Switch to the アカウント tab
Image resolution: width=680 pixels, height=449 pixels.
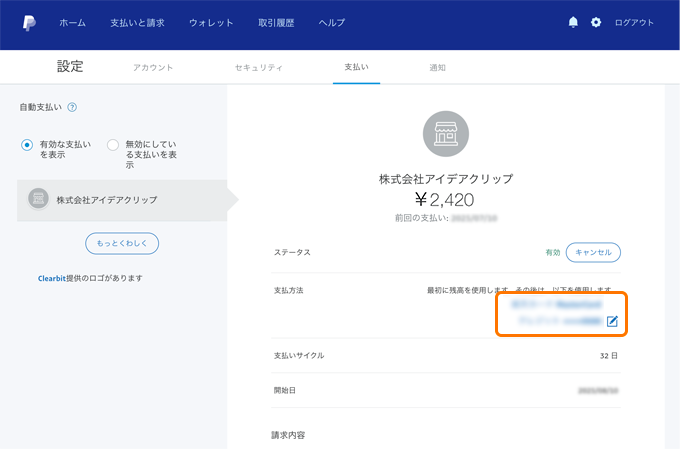[153, 67]
